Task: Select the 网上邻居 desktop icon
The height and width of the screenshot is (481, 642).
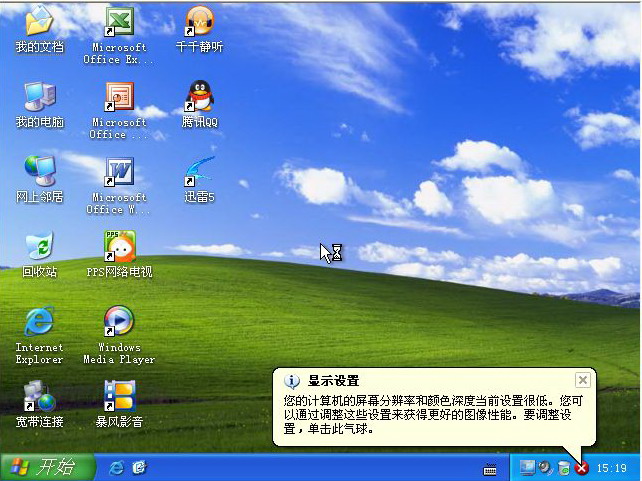Action: 39,180
